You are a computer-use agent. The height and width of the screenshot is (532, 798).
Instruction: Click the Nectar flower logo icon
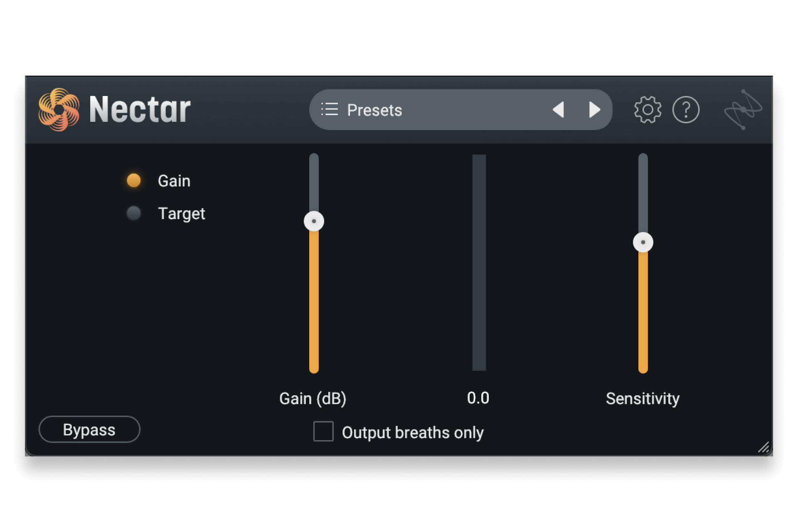coord(59,109)
